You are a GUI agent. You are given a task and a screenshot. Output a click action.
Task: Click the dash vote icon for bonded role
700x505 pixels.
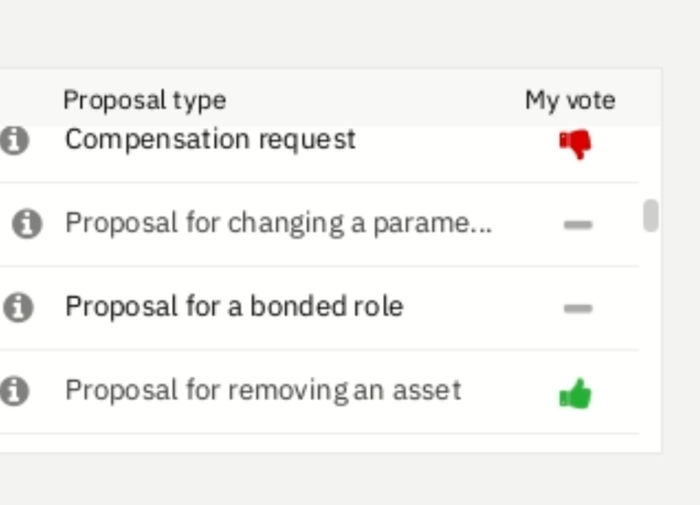click(x=578, y=308)
